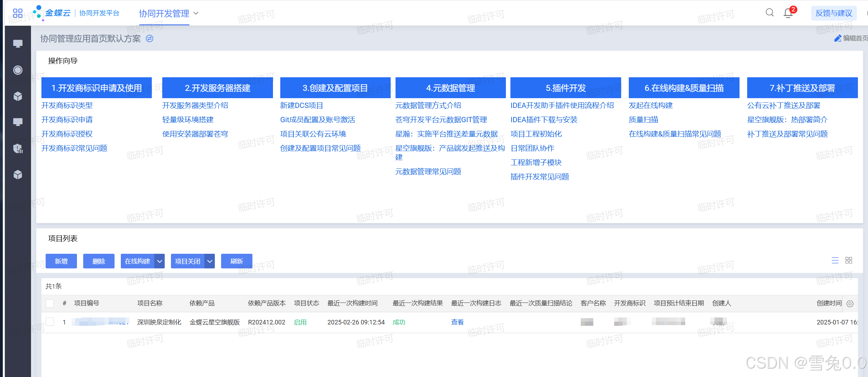Open step 6.在线构建&质量扫描 header
The width and height of the screenshot is (868, 377).
tap(684, 88)
